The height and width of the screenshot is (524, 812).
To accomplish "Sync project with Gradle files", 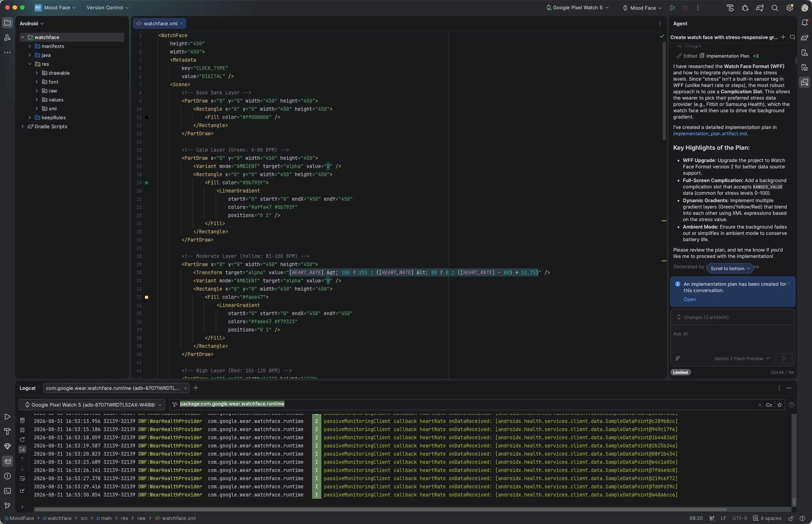I will [x=760, y=8].
